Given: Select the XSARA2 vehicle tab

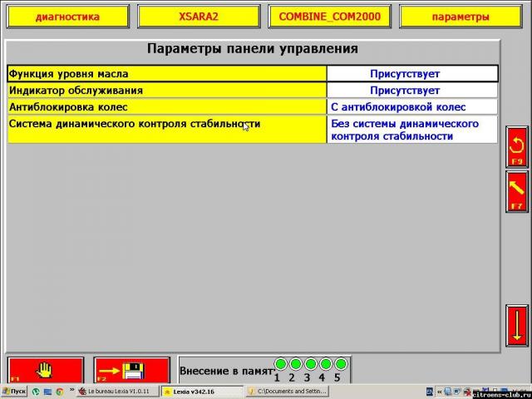Looking at the screenshot, I should (199, 17).
